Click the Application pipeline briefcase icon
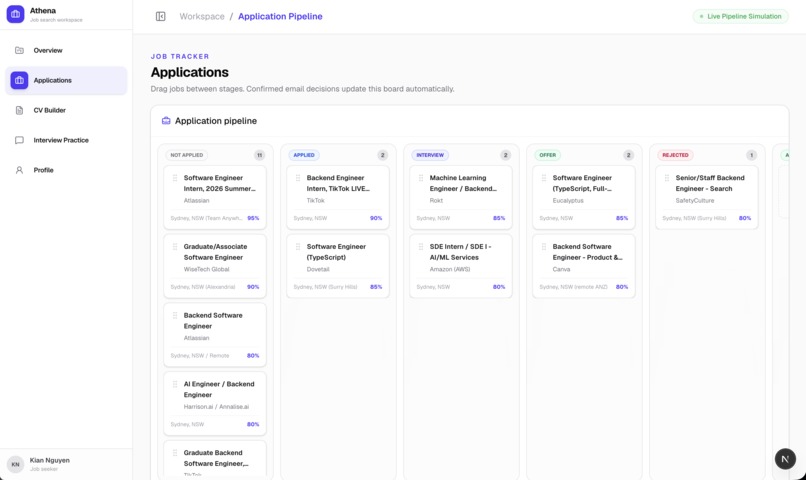This screenshot has height=480, width=806. coord(166,121)
